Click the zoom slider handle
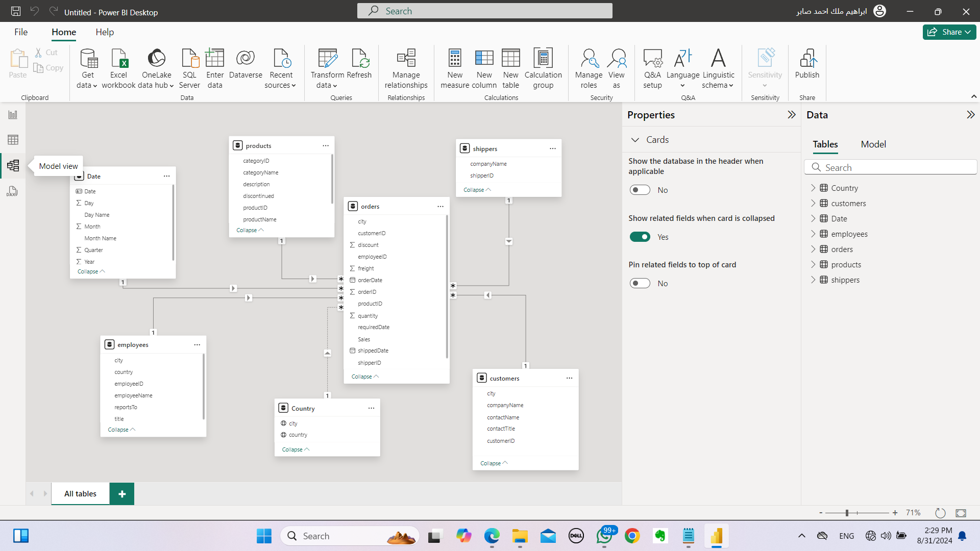 pos(847,513)
